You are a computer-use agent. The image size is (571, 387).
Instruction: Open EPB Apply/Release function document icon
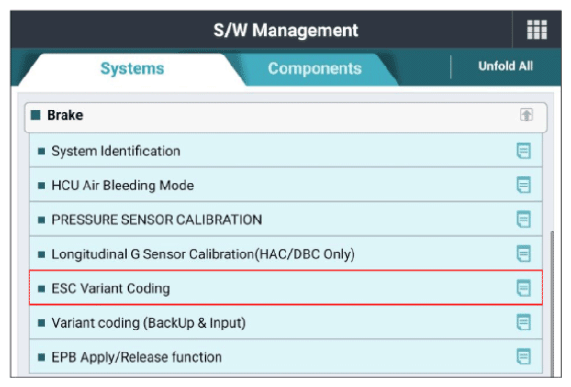coord(524,356)
